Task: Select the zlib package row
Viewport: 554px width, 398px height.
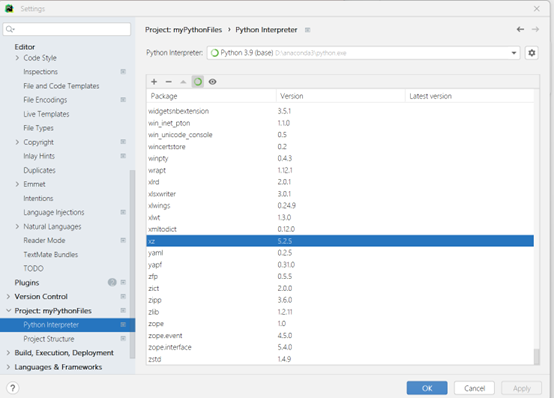Action: (x=340, y=312)
